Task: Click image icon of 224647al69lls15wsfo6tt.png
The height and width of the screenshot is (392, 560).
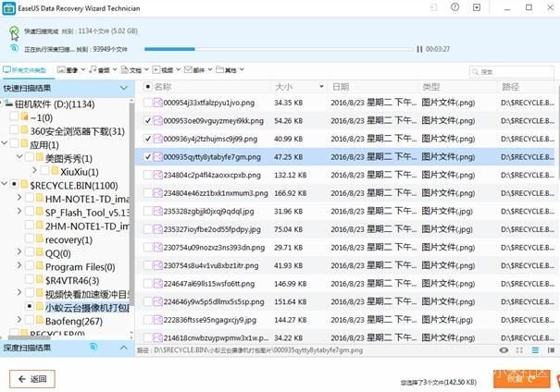Action: point(158,284)
